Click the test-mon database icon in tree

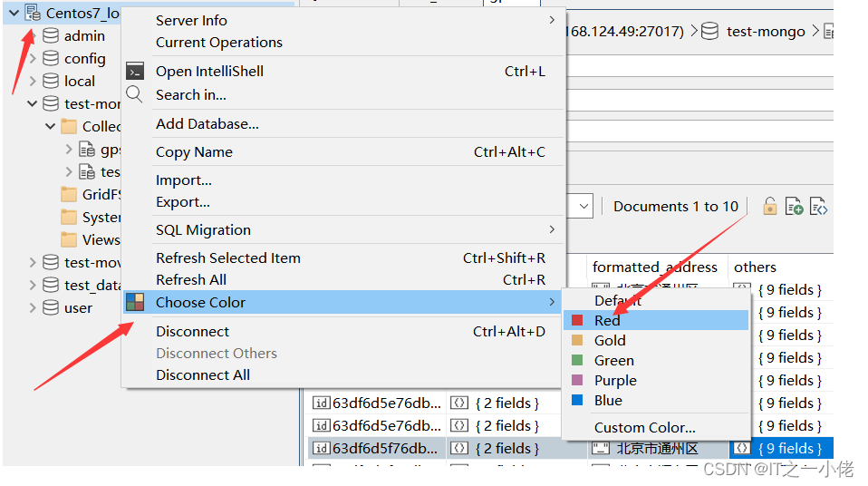tap(51, 103)
